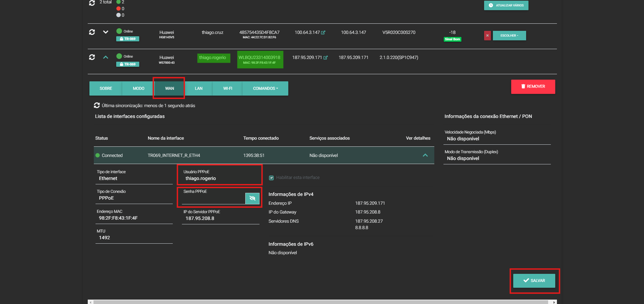Click the last synchronization refresh icon
This screenshot has width=644, height=304.
pyautogui.click(x=97, y=105)
